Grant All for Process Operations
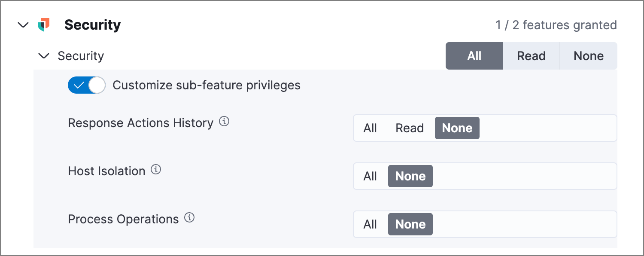 point(371,224)
